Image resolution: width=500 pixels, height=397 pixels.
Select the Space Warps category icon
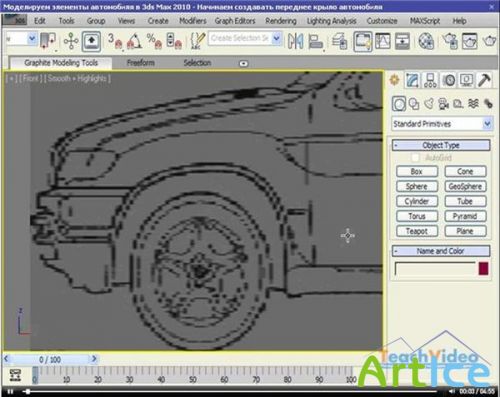click(473, 104)
